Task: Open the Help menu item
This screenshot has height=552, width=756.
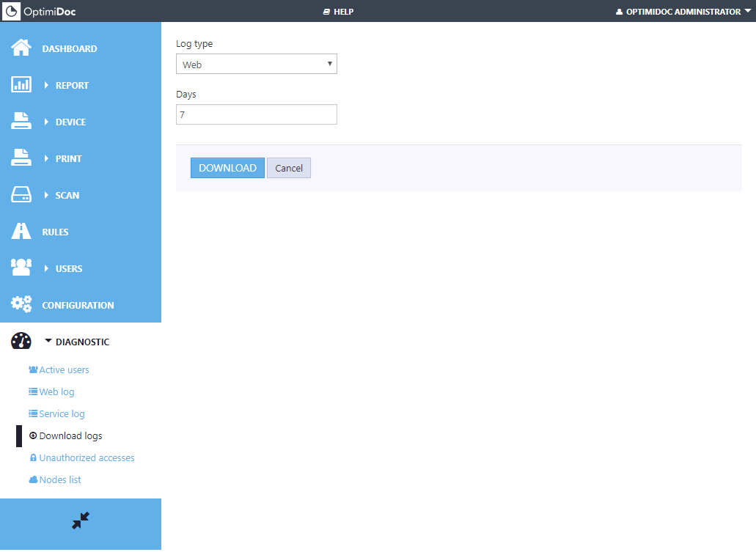Action: pos(339,12)
